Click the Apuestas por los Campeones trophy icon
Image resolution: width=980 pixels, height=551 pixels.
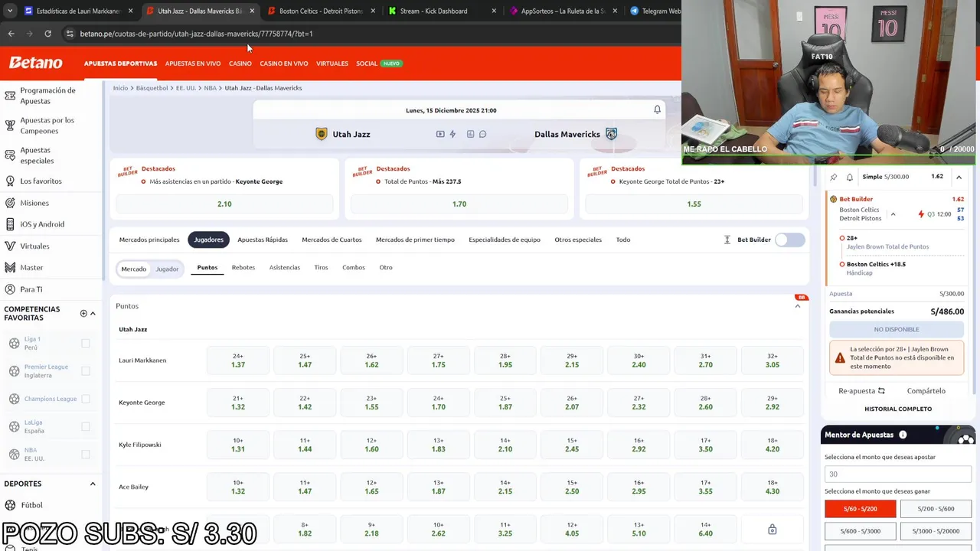tap(10, 126)
